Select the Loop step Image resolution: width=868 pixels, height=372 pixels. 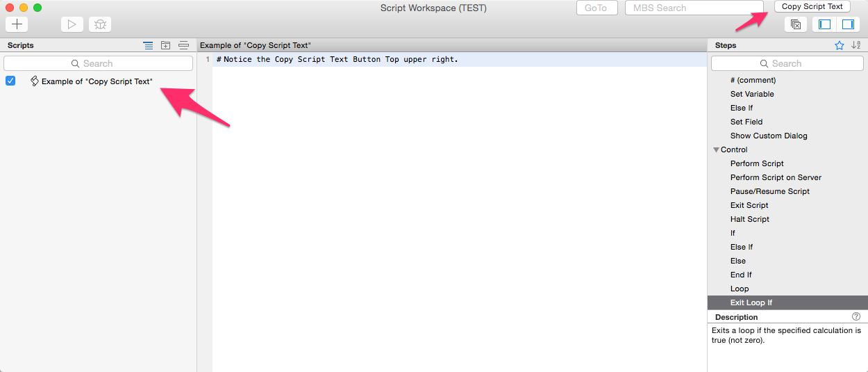[740, 289]
